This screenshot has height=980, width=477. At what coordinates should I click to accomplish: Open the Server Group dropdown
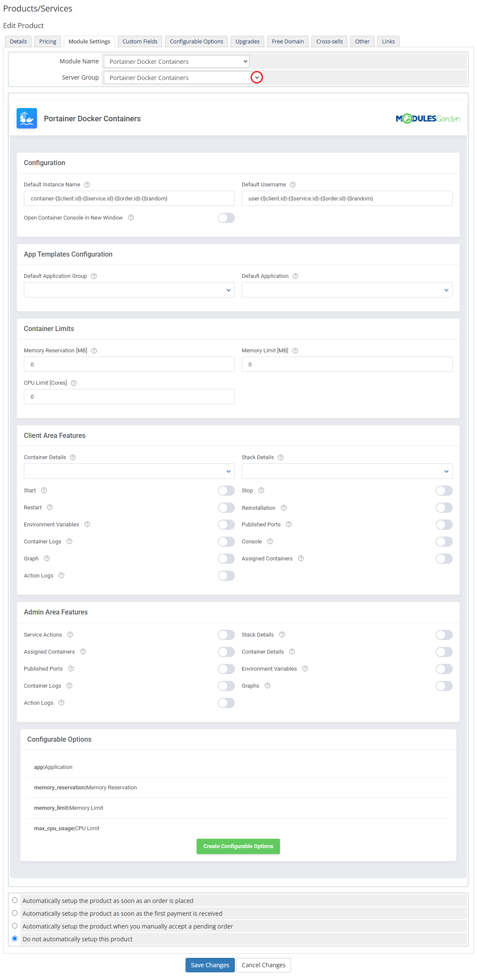(183, 77)
